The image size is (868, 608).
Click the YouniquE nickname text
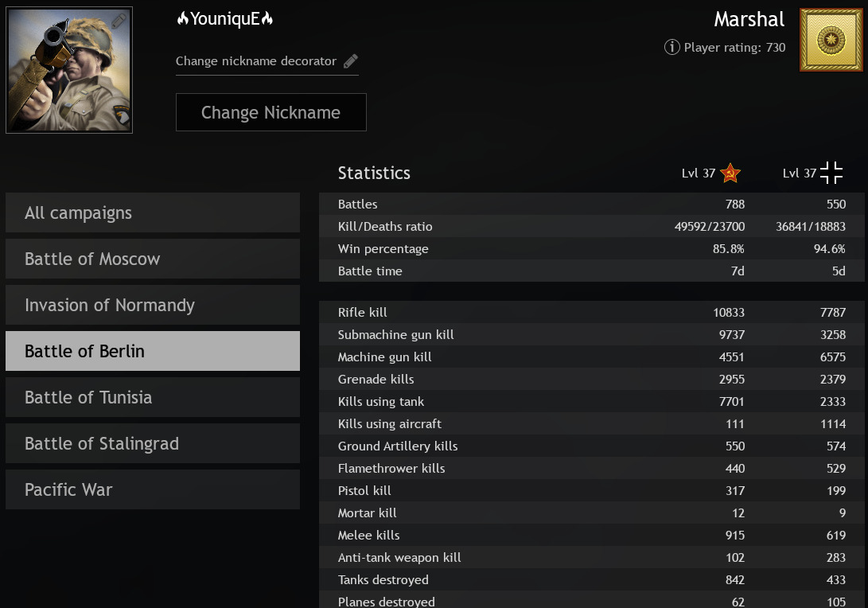pyautogui.click(x=225, y=19)
